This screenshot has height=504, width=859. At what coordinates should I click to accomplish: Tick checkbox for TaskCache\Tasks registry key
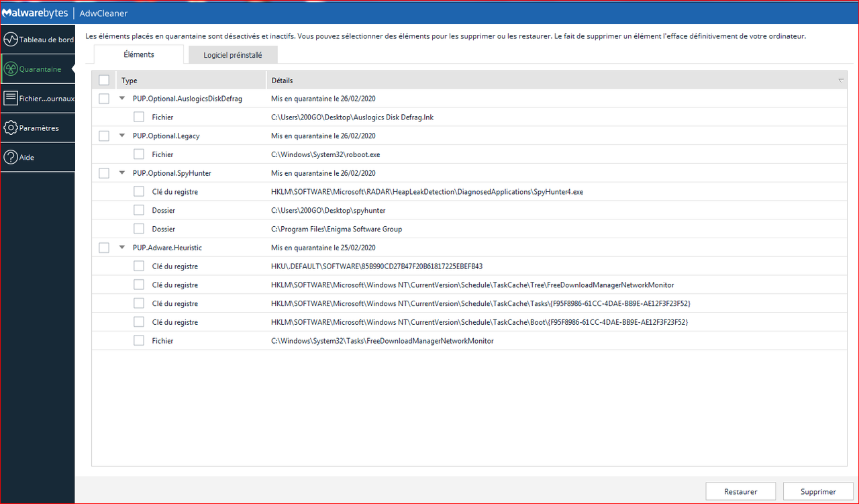139,303
